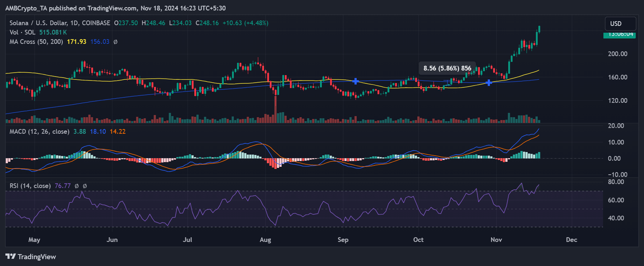Screen dimensions: 644x266
Task: Click the RSI value 76.77
Action: pos(63,186)
